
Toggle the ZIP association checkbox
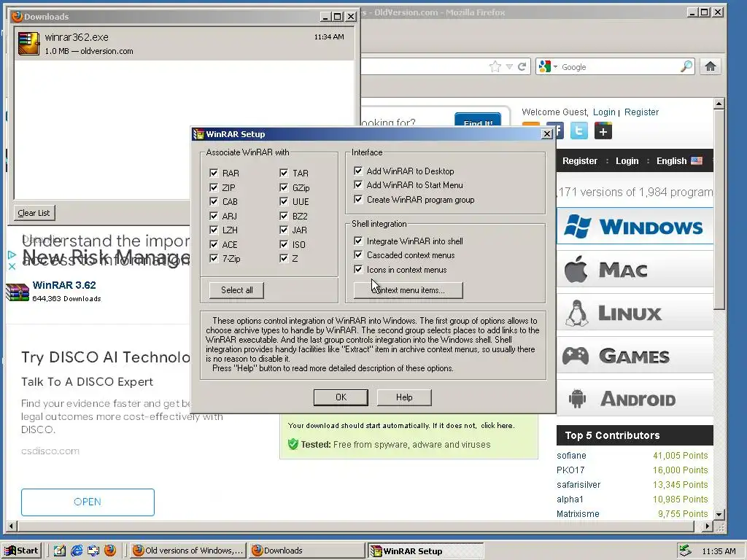tap(214, 187)
